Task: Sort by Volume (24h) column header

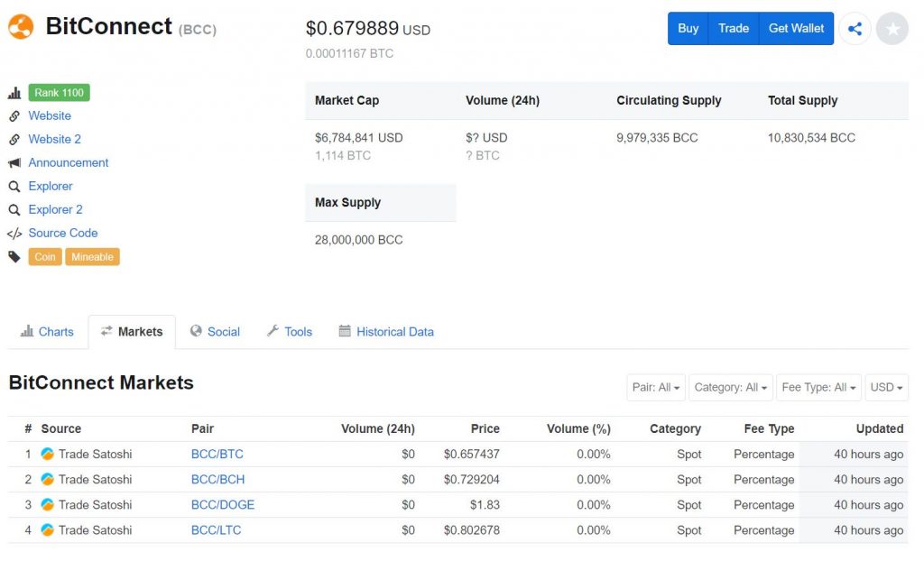Action: [377, 429]
